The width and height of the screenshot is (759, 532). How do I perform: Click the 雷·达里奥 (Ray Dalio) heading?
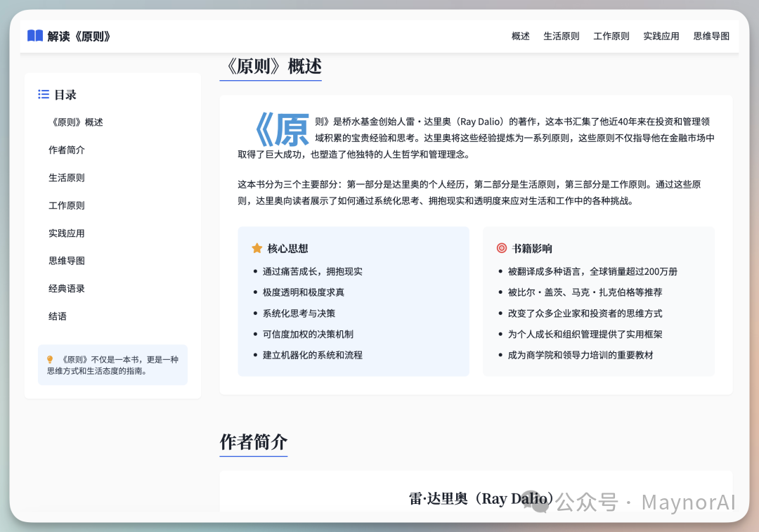point(476,498)
